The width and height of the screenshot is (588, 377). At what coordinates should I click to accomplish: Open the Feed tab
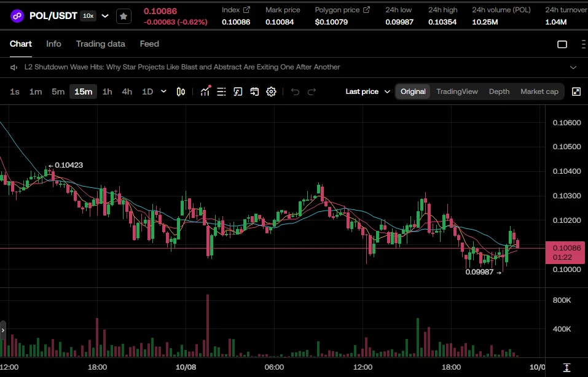coord(149,44)
